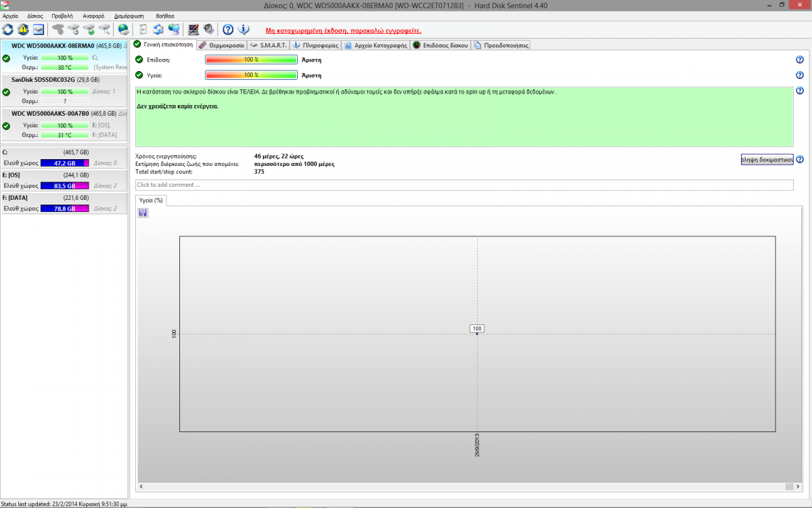The height and width of the screenshot is (508, 812).
Task: Select the F: [DATA] partition label
Action: click(16, 198)
